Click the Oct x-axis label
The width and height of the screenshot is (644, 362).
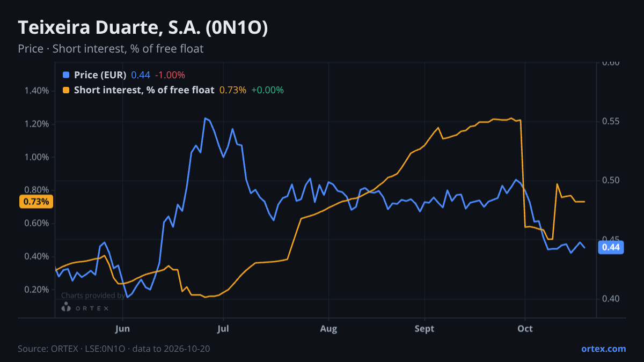click(525, 328)
